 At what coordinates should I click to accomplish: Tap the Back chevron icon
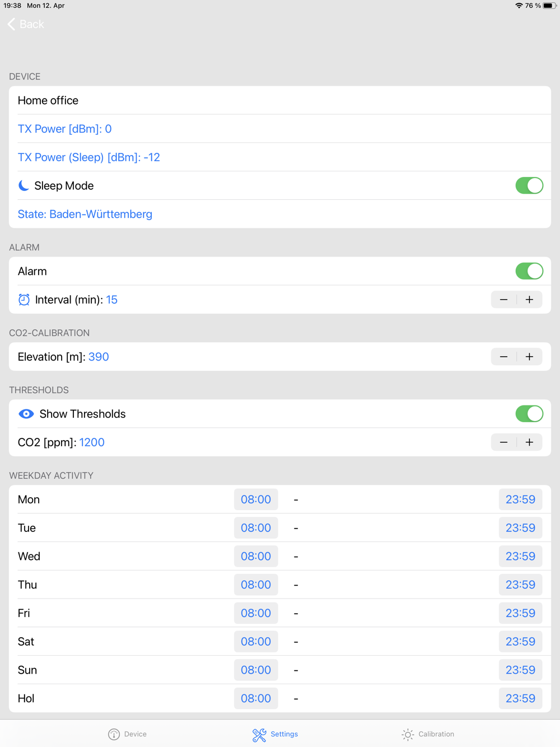pyautogui.click(x=11, y=24)
